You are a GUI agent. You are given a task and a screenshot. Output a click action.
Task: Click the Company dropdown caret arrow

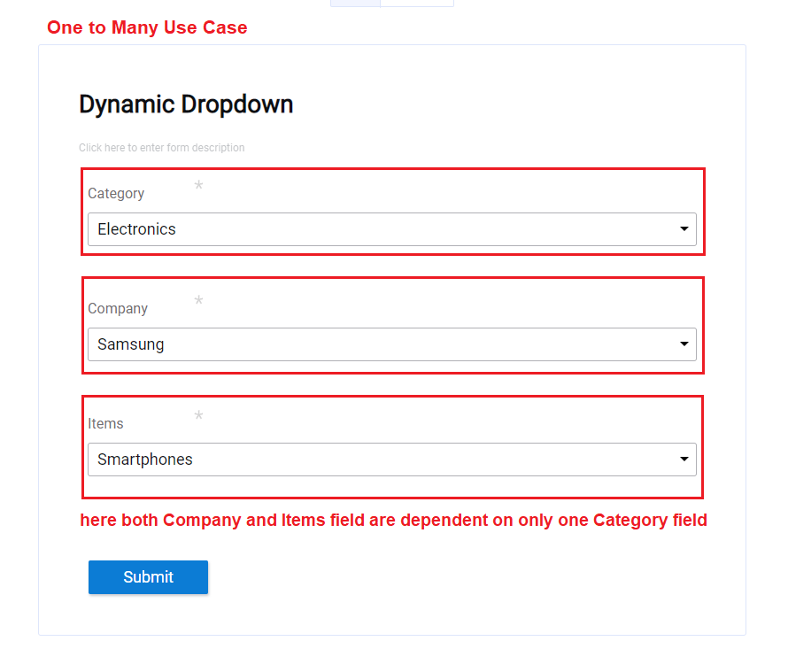[684, 344]
